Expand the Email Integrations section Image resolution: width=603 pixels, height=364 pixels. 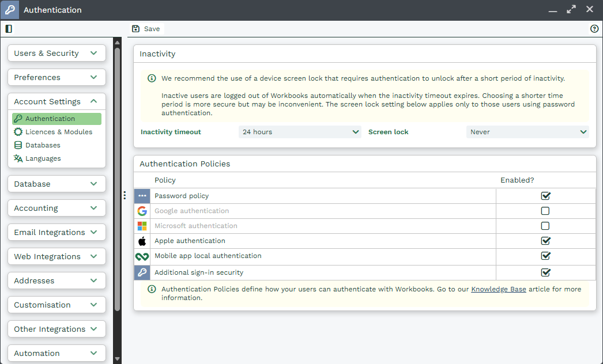tap(56, 232)
